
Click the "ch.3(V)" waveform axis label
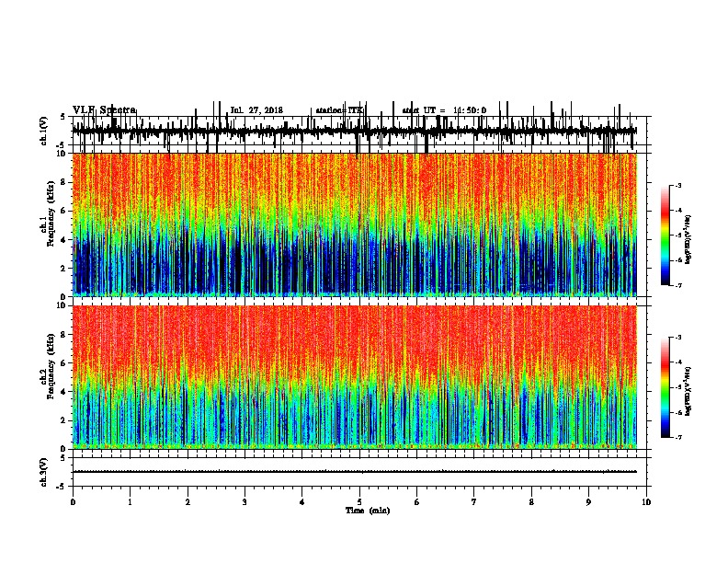click(x=43, y=472)
